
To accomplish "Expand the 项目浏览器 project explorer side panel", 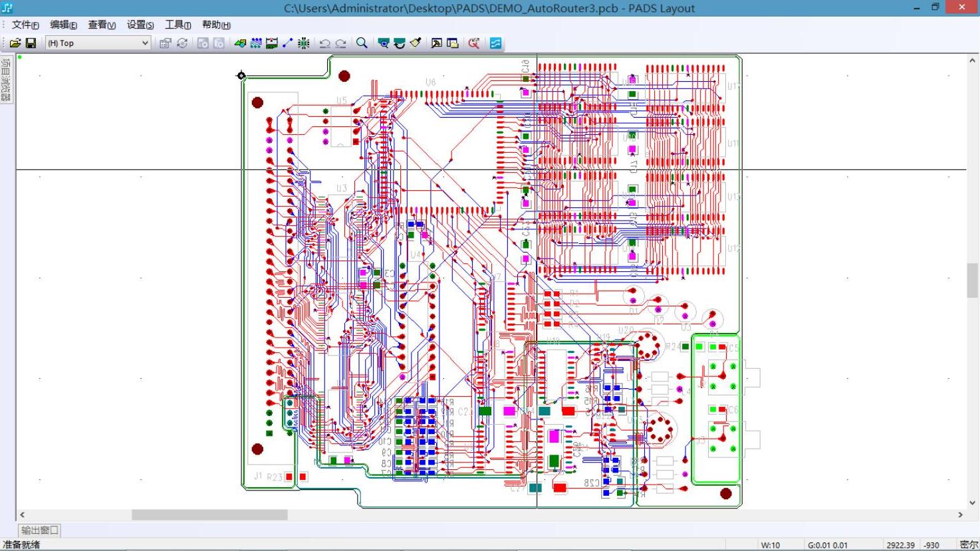I will pos(6,80).
